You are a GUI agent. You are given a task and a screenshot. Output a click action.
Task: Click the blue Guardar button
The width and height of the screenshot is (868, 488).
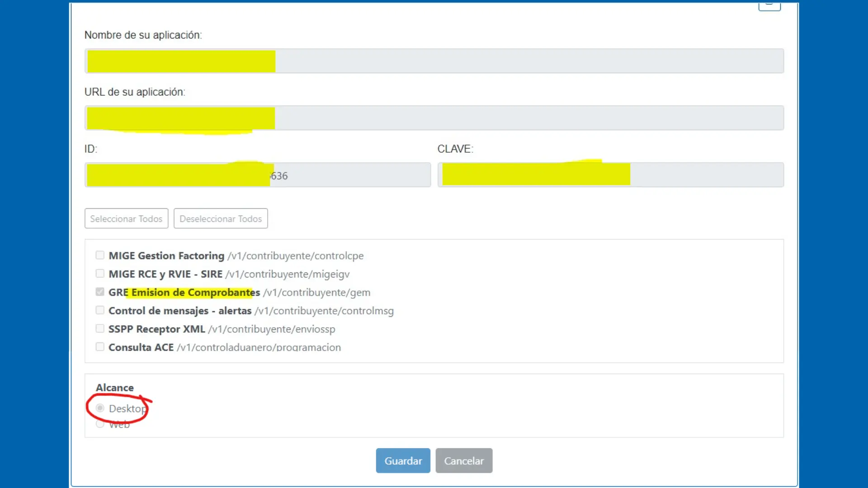coord(403,460)
